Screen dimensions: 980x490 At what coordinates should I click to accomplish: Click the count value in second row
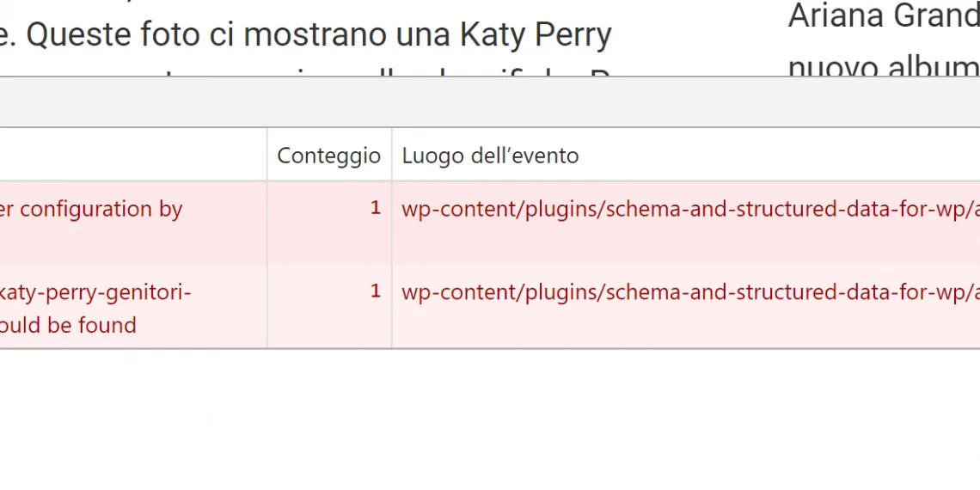[x=375, y=292]
